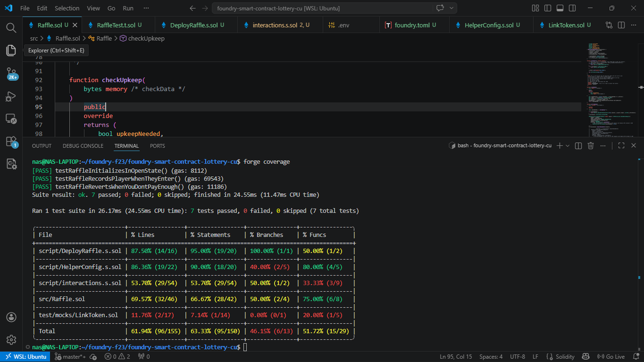Toggle Secondary Side Bar visibility

572,8
